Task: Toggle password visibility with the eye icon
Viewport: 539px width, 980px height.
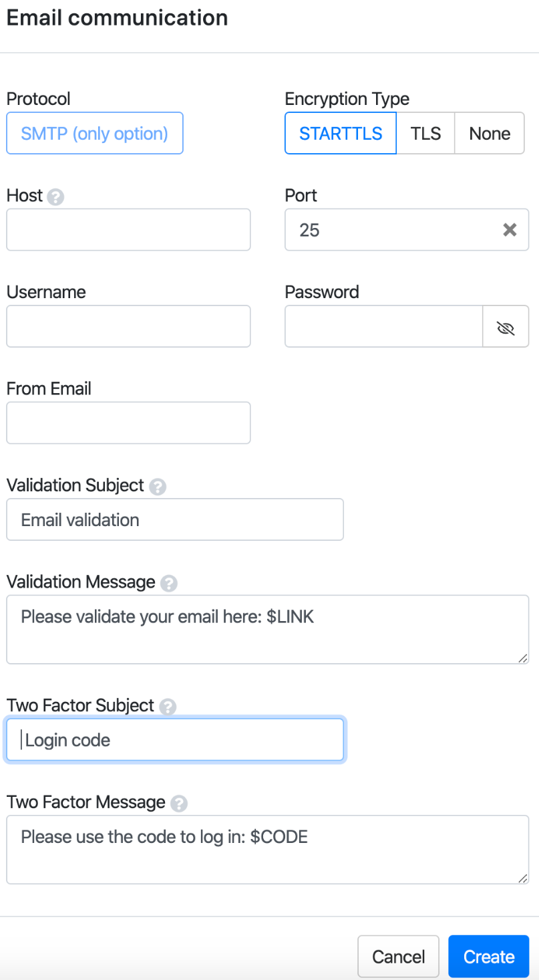Action: 506,327
